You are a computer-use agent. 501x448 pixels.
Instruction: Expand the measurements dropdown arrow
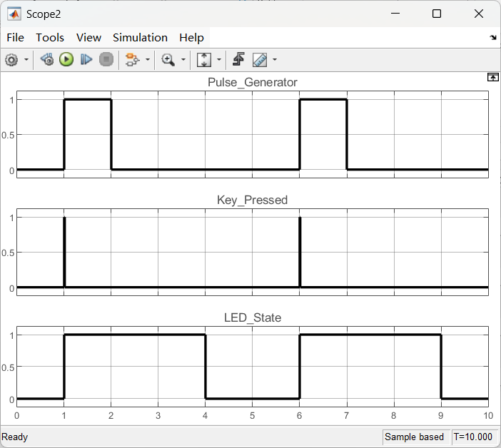275,60
